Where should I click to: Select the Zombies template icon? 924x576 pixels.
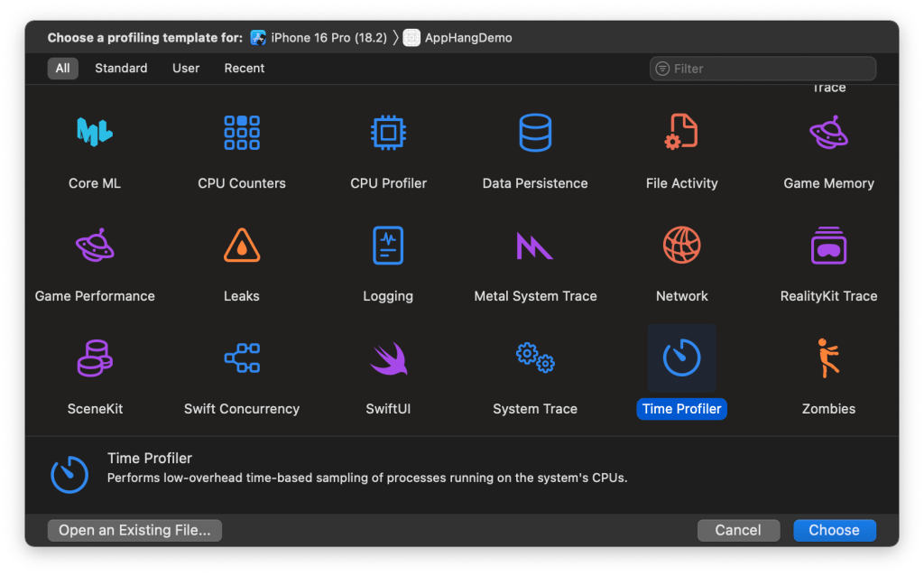coord(828,358)
